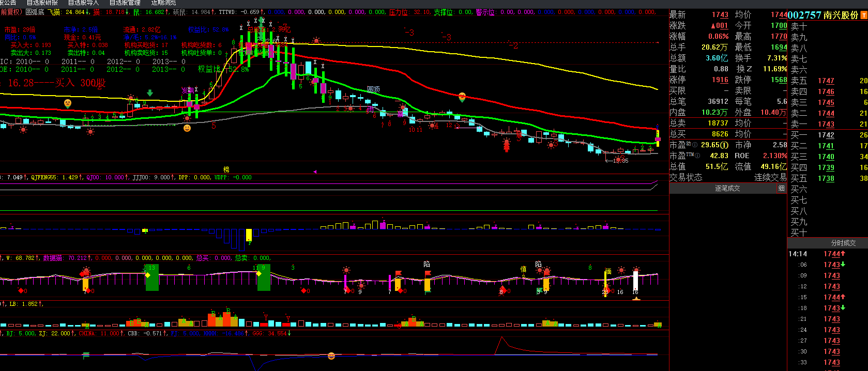Select the 买三 1740 order row

click(829, 157)
